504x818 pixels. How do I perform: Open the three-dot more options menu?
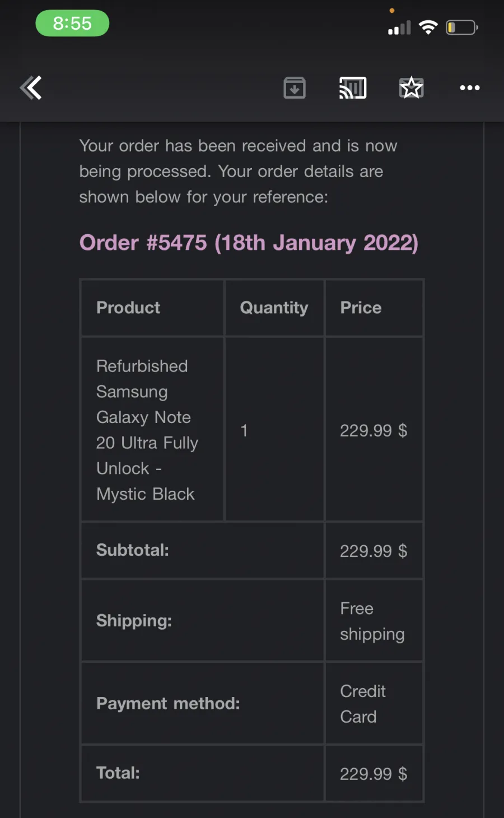[470, 87]
